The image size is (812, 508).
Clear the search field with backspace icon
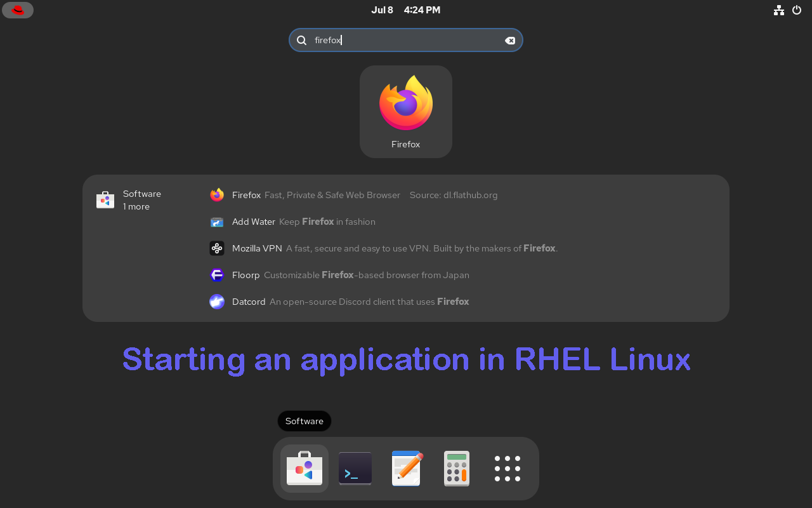(x=510, y=40)
